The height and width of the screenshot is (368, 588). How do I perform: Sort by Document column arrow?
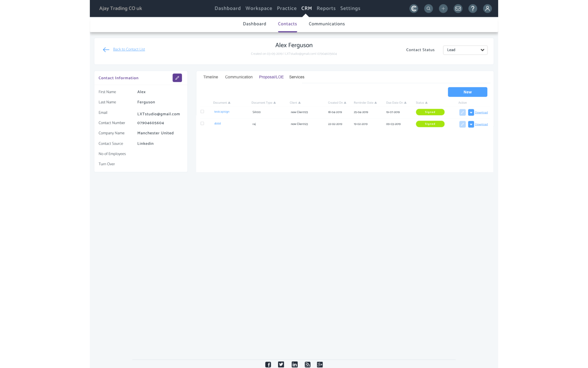click(229, 103)
